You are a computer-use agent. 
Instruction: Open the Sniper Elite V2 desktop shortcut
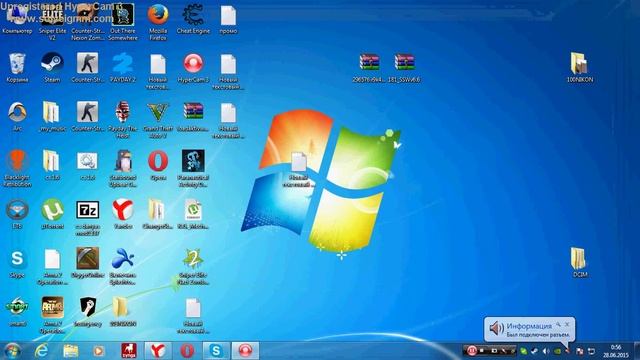pyautogui.click(x=52, y=21)
